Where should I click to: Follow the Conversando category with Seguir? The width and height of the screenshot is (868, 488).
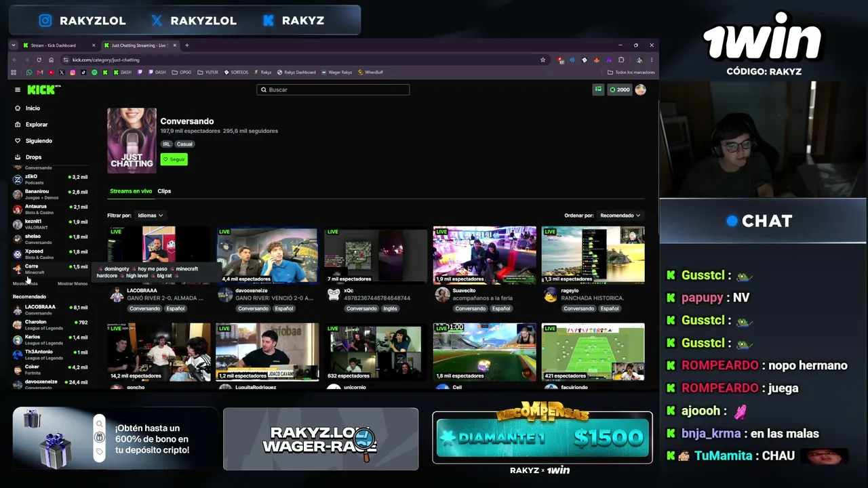174,159
